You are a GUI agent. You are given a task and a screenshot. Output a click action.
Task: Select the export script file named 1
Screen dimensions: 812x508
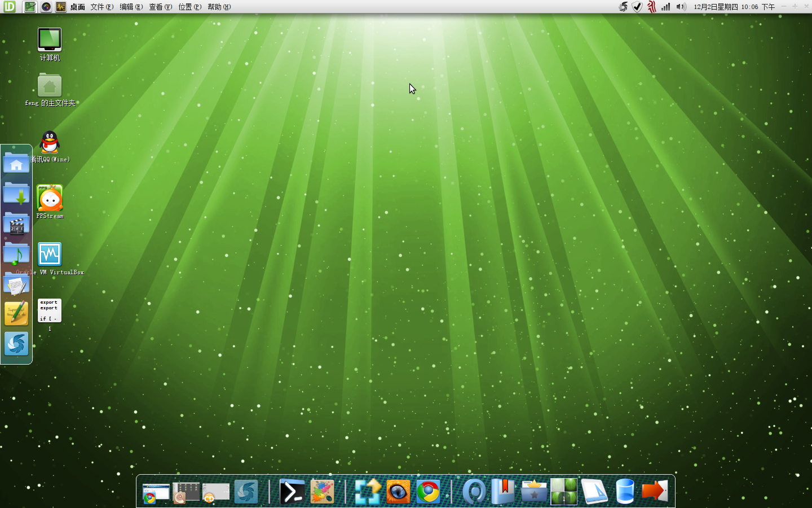(x=50, y=315)
